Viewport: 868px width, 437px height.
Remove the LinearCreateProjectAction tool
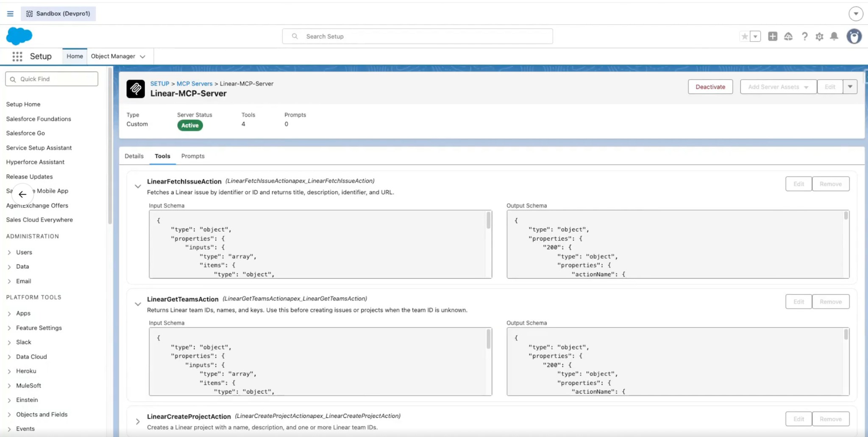[831, 419]
